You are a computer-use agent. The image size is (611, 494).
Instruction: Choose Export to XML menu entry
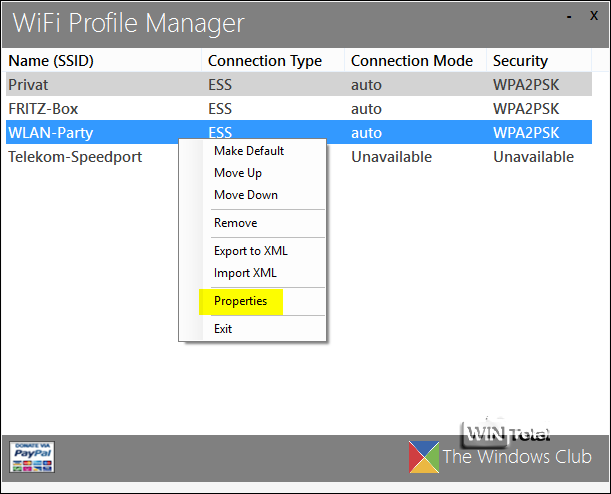click(x=250, y=251)
